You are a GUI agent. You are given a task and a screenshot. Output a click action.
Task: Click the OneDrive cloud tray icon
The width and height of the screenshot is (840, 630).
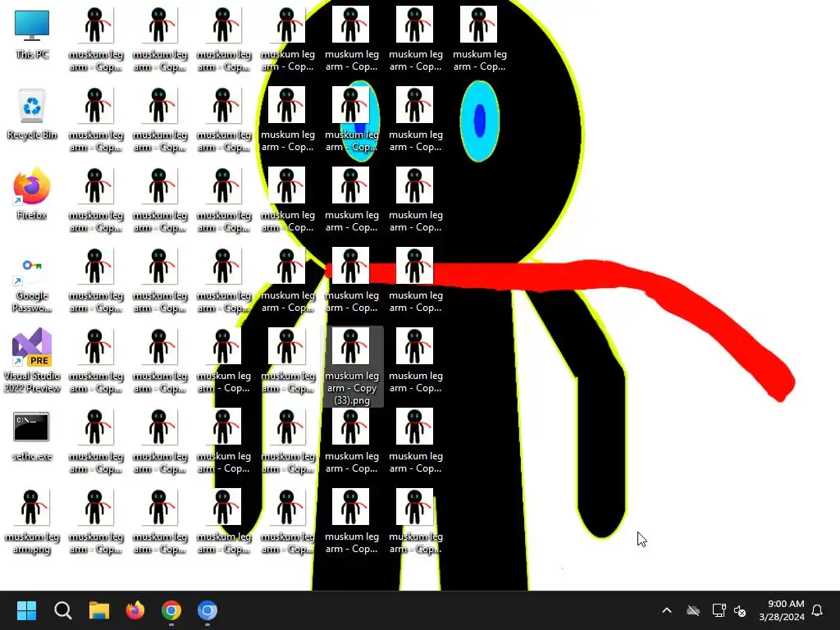tap(693, 610)
